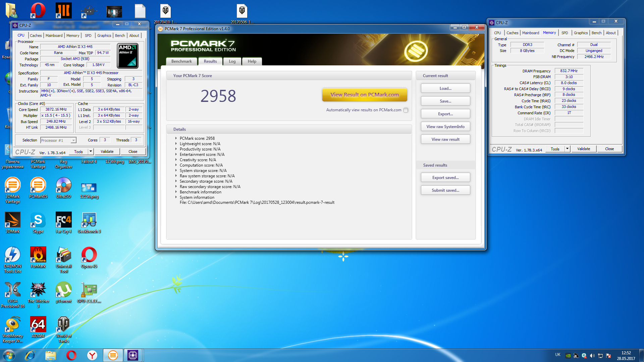Launch DAEMON Tools Lite shortcut
644x362 pixels.
13,260
